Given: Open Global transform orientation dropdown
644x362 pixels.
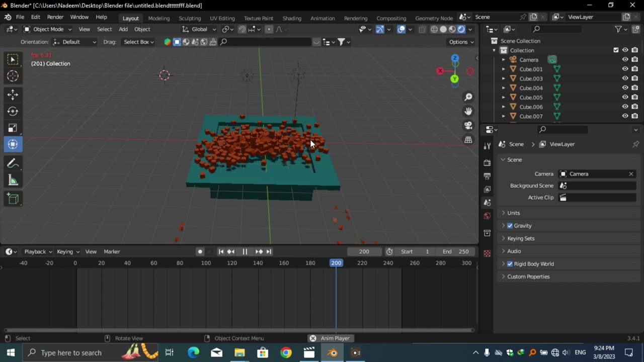Looking at the screenshot, I should coord(199,29).
